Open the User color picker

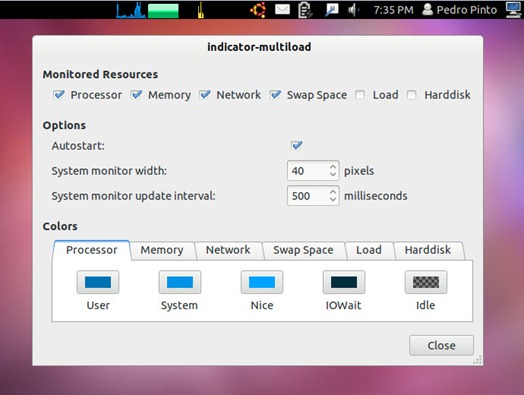coord(98,282)
